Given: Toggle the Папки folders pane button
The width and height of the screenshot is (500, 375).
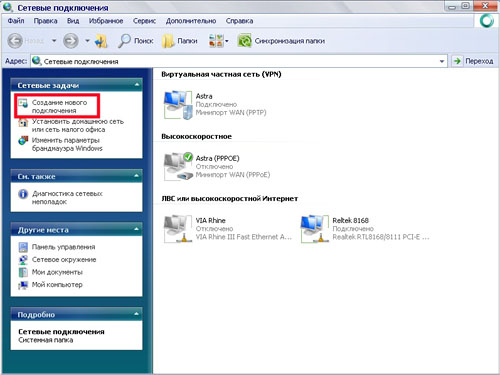Looking at the screenshot, I should point(180,41).
